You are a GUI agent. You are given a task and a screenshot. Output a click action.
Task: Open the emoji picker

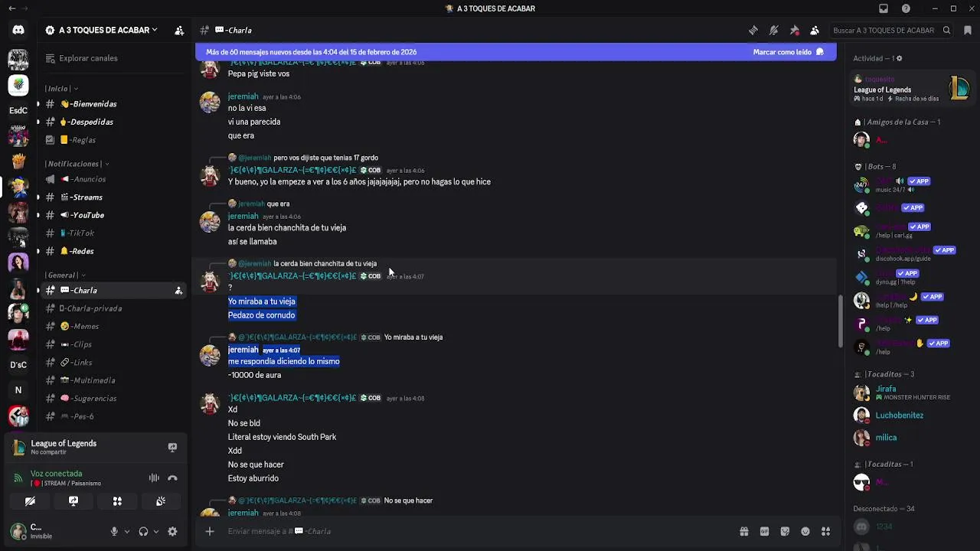point(805,532)
